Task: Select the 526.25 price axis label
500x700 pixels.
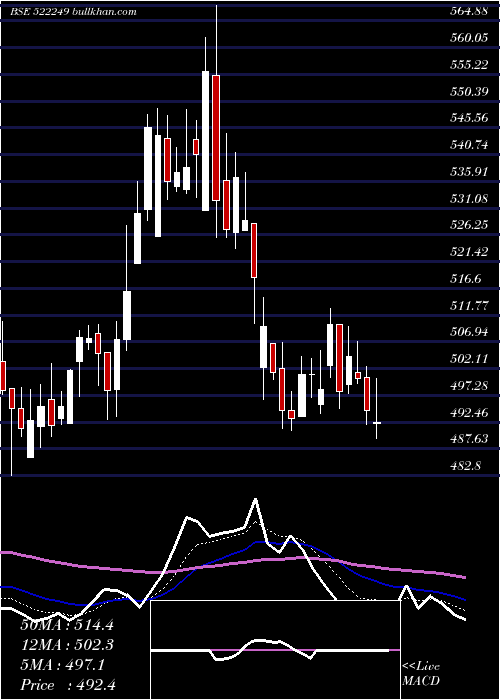Action: pyautogui.click(x=468, y=225)
